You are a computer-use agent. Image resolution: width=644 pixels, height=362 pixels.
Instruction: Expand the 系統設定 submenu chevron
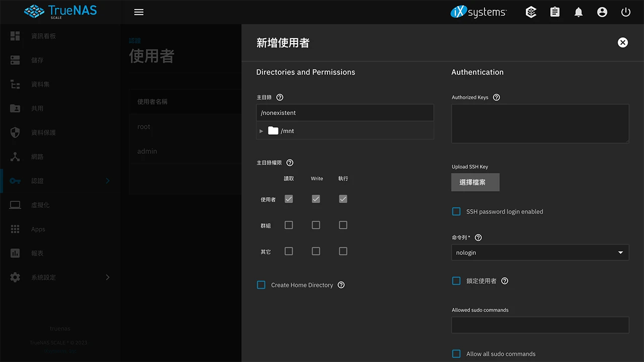(107, 277)
